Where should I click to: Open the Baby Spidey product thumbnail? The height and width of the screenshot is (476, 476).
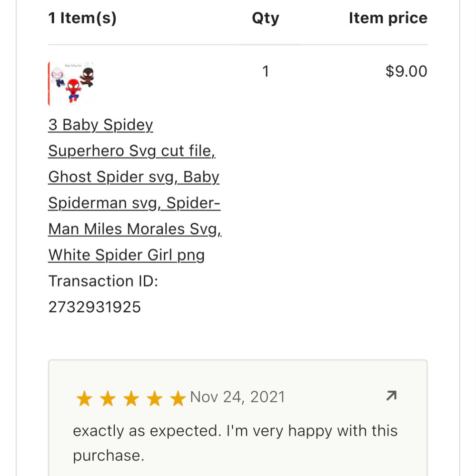(71, 83)
